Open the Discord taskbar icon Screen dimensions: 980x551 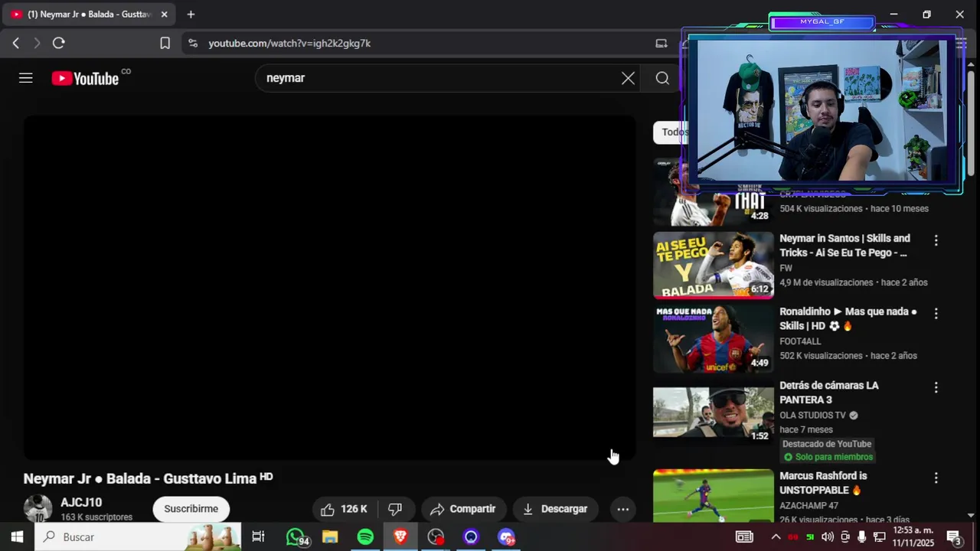pos(506,537)
